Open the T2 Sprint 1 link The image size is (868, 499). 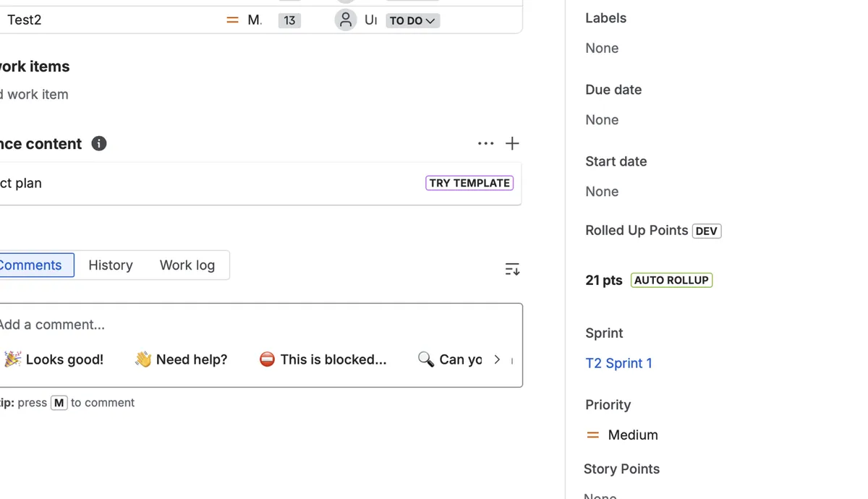[x=618, y=363]
